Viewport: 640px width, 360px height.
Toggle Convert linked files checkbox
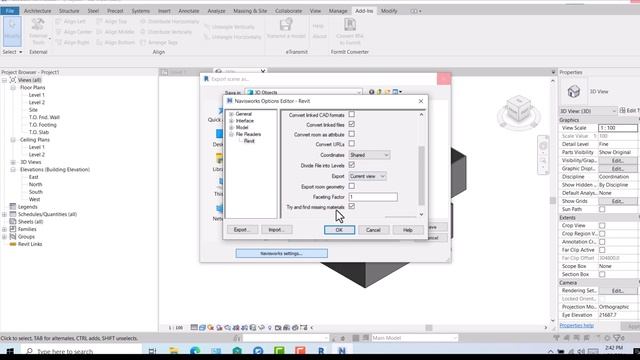[351, 124]
